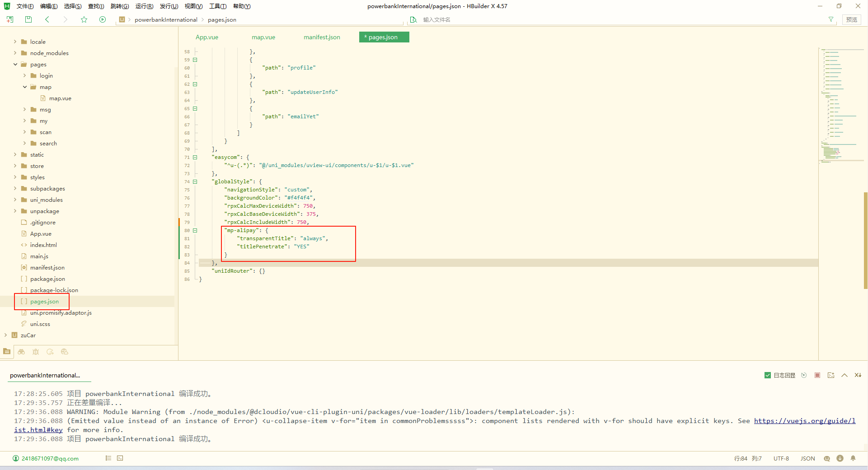The image size is (868, 470).
Task: Open the bug debug panel icon
Action: [x=36, y=352]
